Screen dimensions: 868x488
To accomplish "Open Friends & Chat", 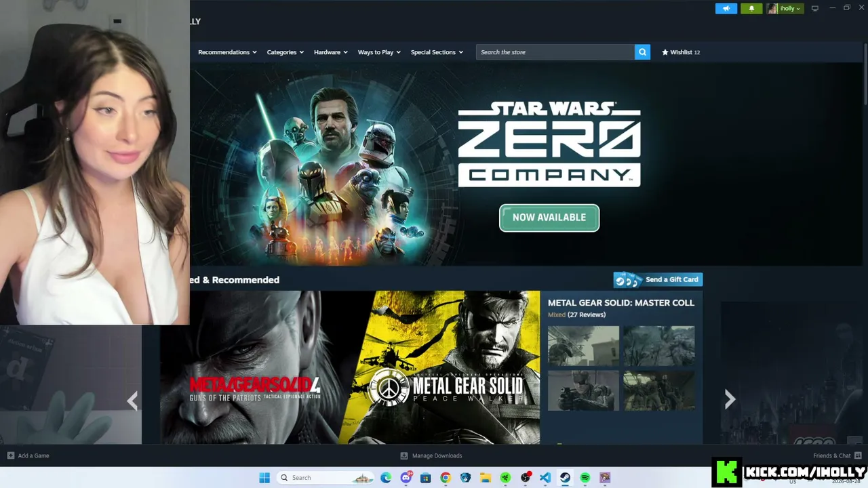I will click(x=837, y=455).
